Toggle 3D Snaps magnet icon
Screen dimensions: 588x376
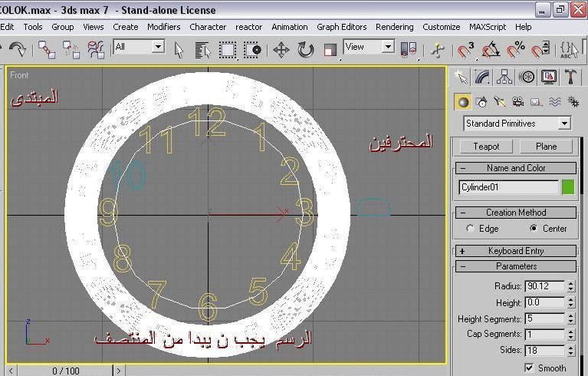point(466,50)
